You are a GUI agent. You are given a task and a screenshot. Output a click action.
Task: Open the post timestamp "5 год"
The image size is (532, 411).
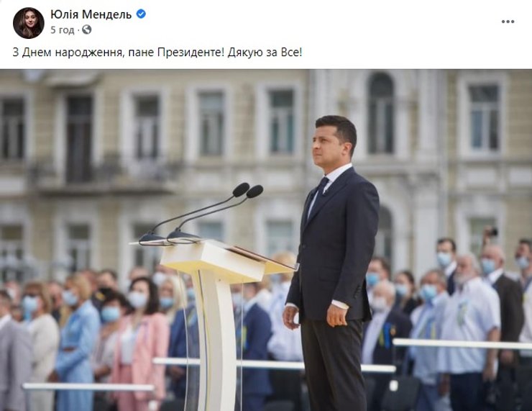coord(62,30)
